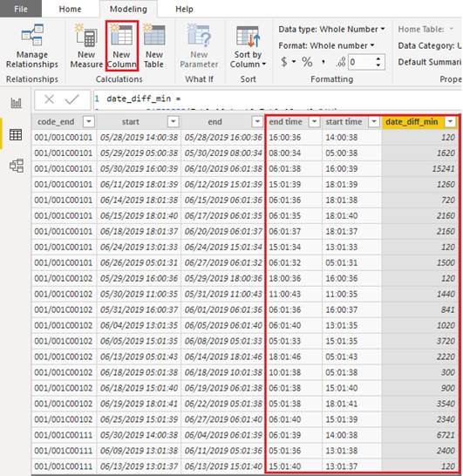Click start cell 05/30/2019 14:00:38
The height and width of the screenshot is (476, 463).
(139, 435)
